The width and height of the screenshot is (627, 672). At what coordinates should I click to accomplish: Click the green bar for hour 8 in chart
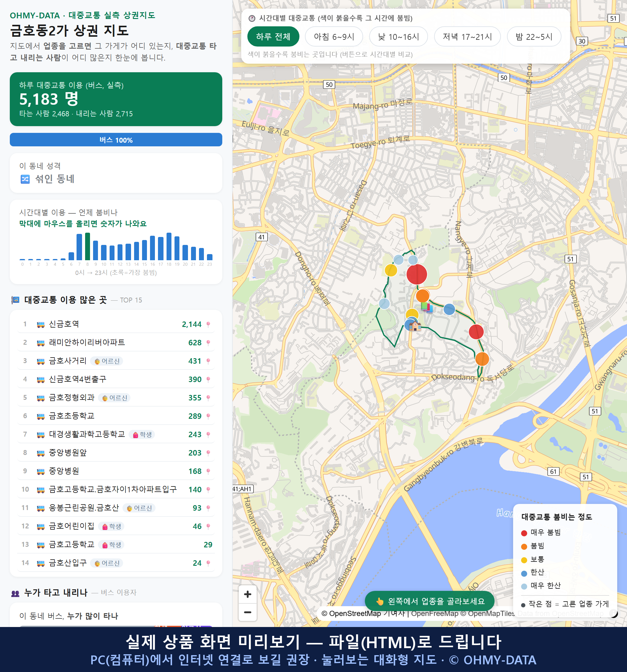88,246
